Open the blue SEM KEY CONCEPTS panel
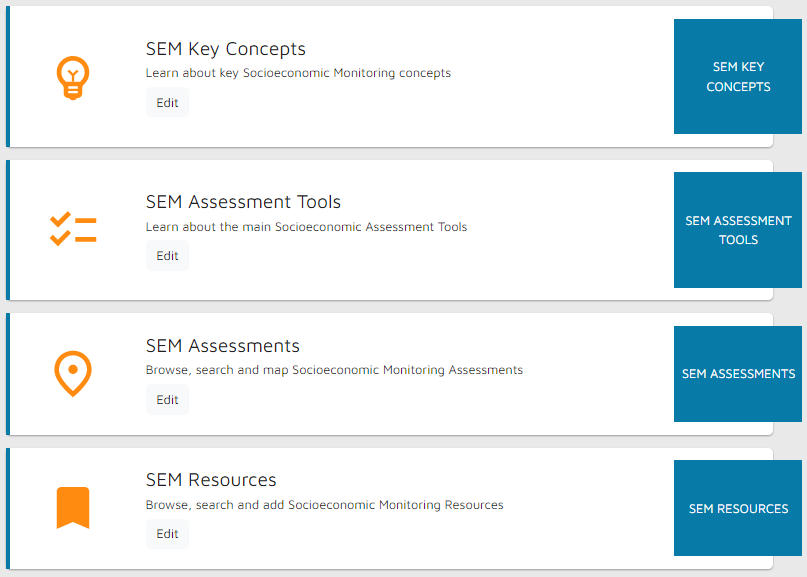Screen dimensions: 807x577 click(x=738, y=77)
